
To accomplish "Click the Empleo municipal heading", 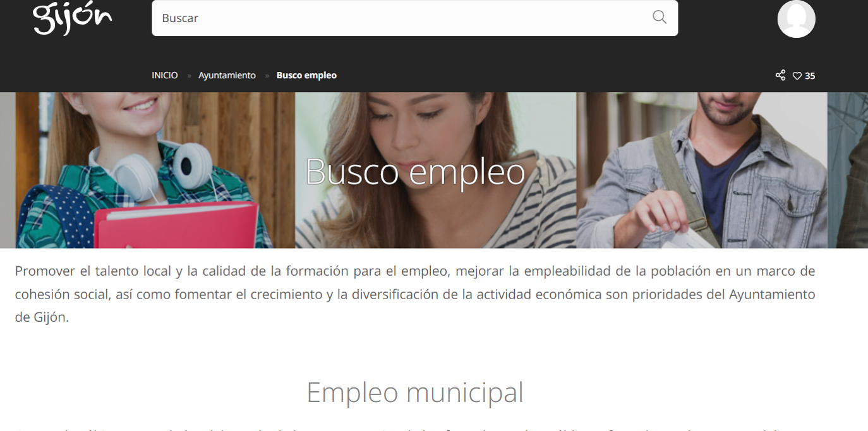I will [x=415, y=393].
